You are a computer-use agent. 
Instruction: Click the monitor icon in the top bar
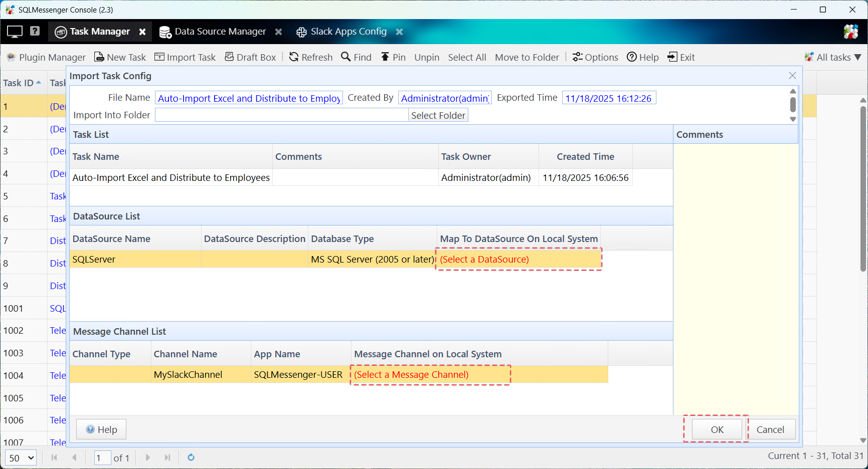tap(15, 32)
